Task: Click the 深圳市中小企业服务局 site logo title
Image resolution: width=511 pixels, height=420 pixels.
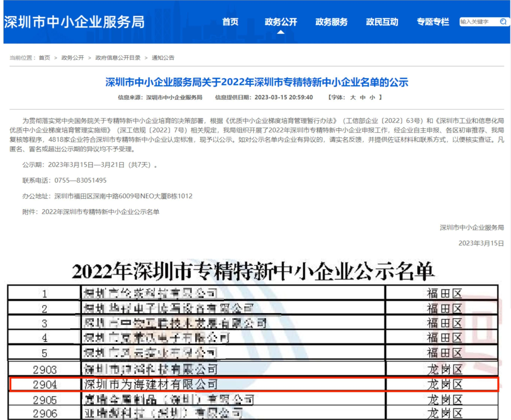Action: (74, 22)
